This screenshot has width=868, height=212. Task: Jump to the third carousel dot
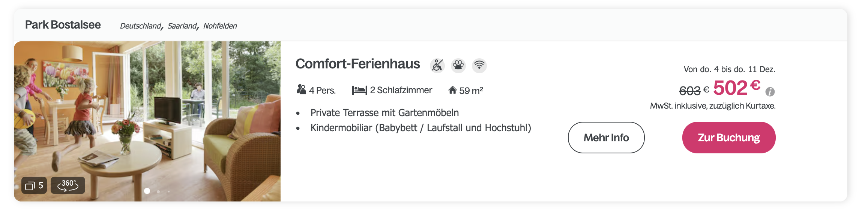pyautogui.click(x=169, y=191)
